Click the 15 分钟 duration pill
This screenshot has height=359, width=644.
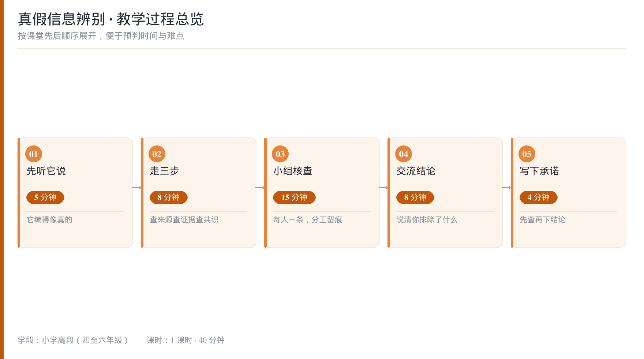tap(294, 197)
